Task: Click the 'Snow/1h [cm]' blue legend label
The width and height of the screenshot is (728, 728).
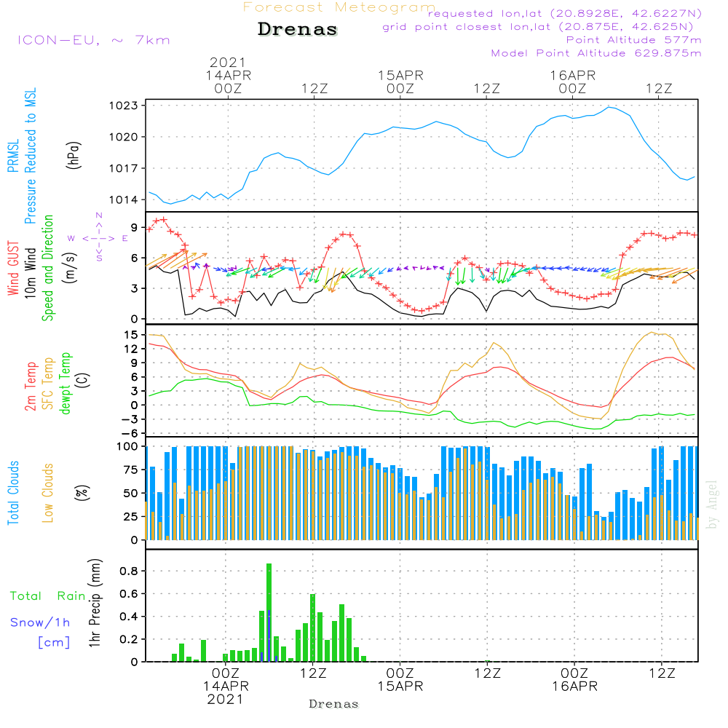Action: click(x=40, y=632)
